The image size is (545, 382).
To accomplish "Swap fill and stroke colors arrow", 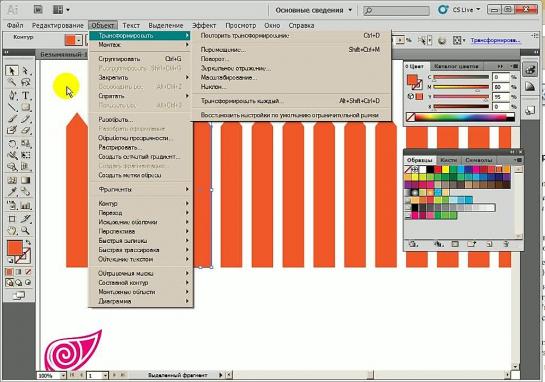I will point(28,242).
